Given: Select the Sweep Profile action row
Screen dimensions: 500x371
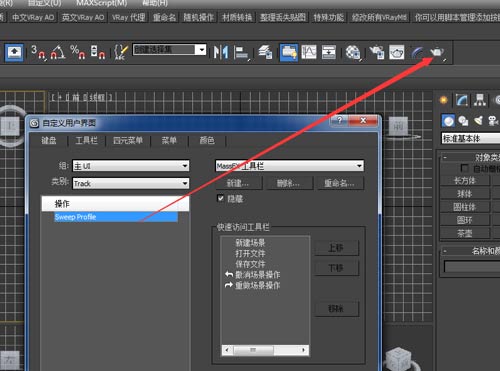Looking at the screenshot, I should pos(115,217).
